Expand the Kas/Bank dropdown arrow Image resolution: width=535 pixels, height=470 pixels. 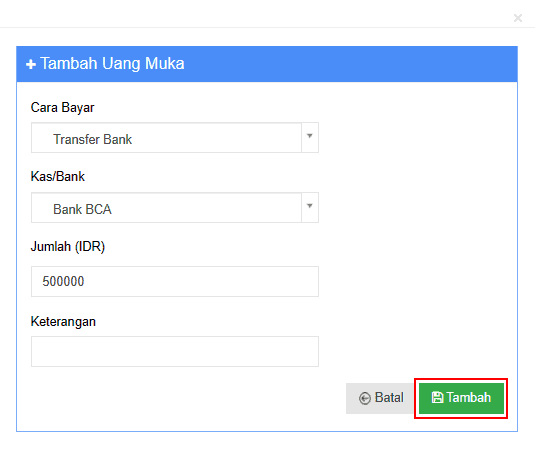tap(310, 207)
